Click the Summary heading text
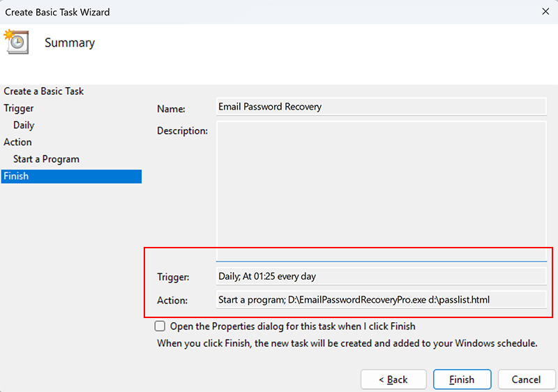 pyautogui.click(x=70, y=43)
